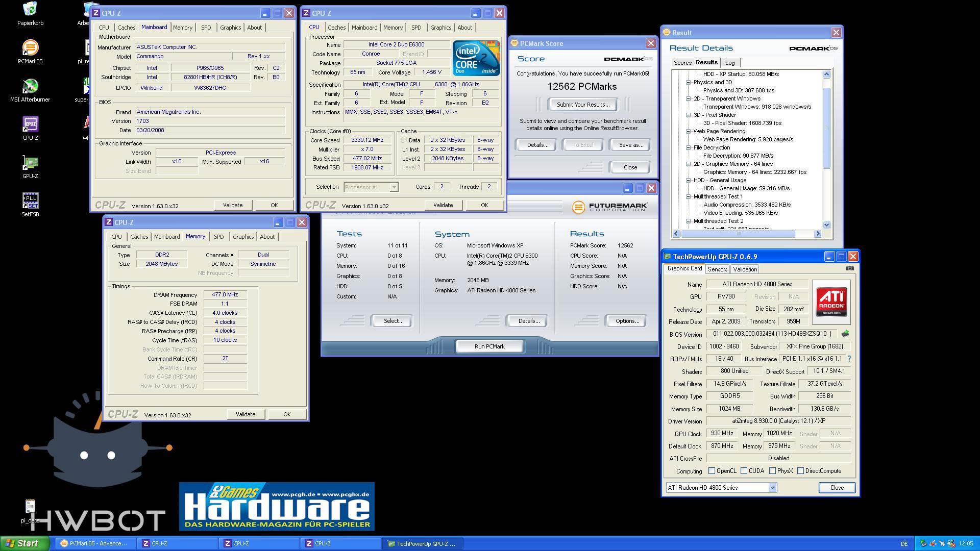Collapse the Web Page Rendering node
The width and height of the screenshot is (980, 551).
(x=688, y=131)
